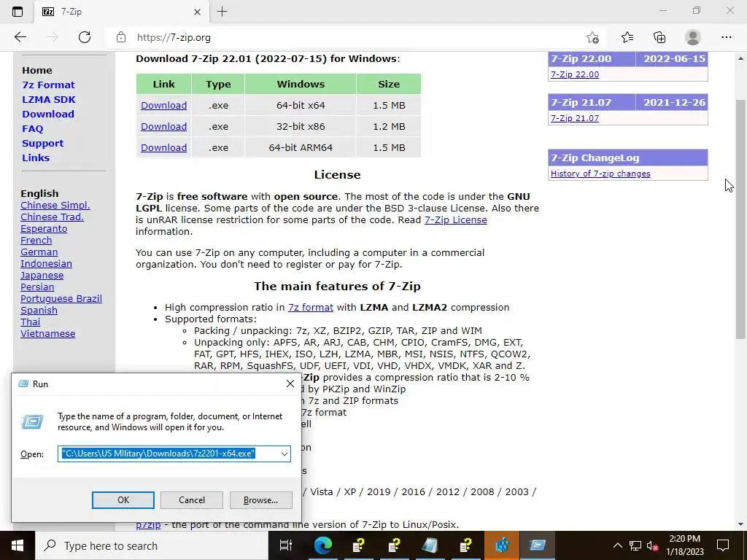Image resolution: width=747 pixels, height=560 pixels.
Task: Read the 7-Zip License link
Action: coord(455,219)
